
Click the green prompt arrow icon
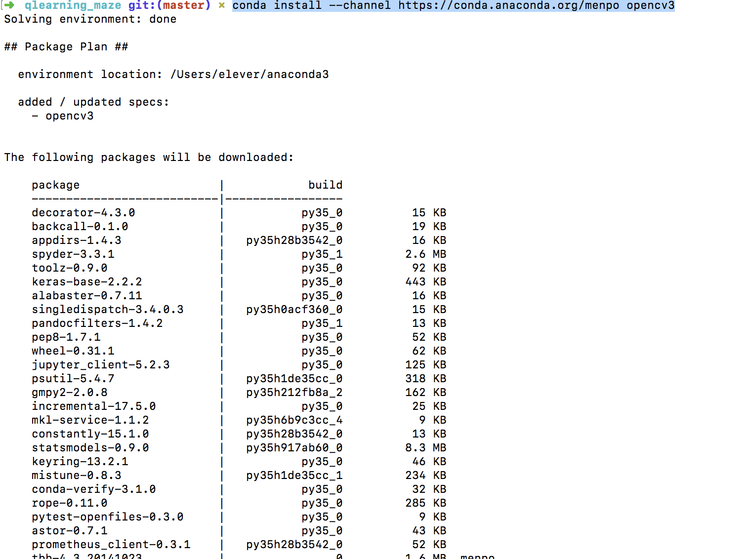[9, 5]
